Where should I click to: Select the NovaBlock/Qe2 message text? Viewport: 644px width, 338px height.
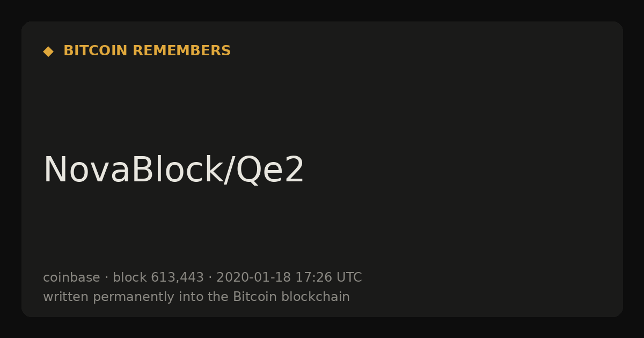click(174, 170)
